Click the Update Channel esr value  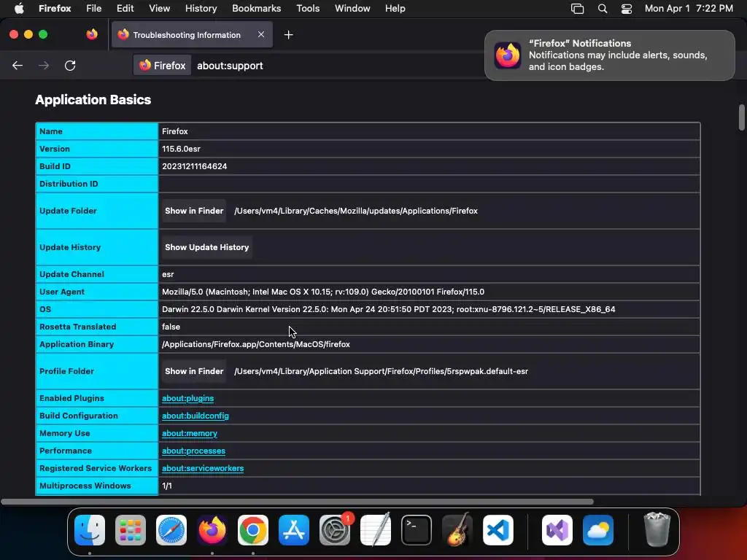168,274
